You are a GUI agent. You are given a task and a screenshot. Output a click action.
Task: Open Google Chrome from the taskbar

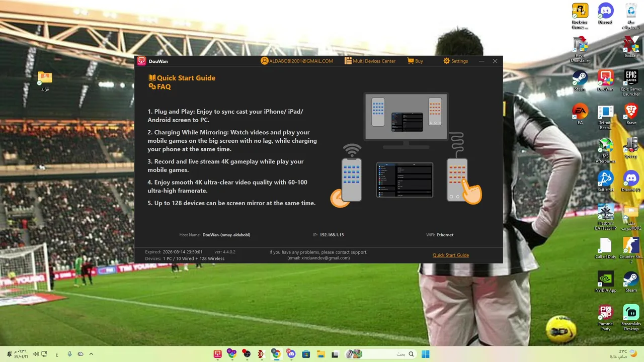276,354
